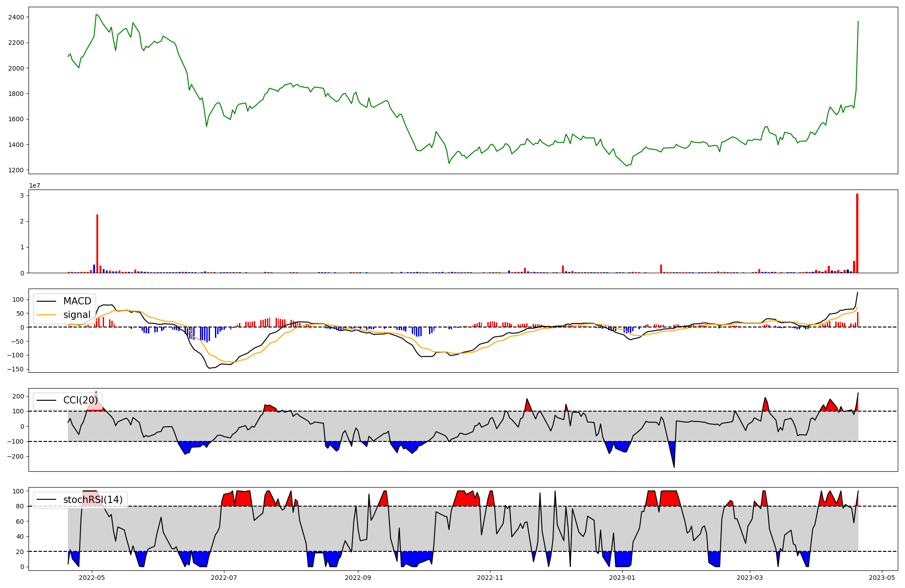Click the 2022-07 date label
Viewport: 905px width, 588px height.
point(224,578)
